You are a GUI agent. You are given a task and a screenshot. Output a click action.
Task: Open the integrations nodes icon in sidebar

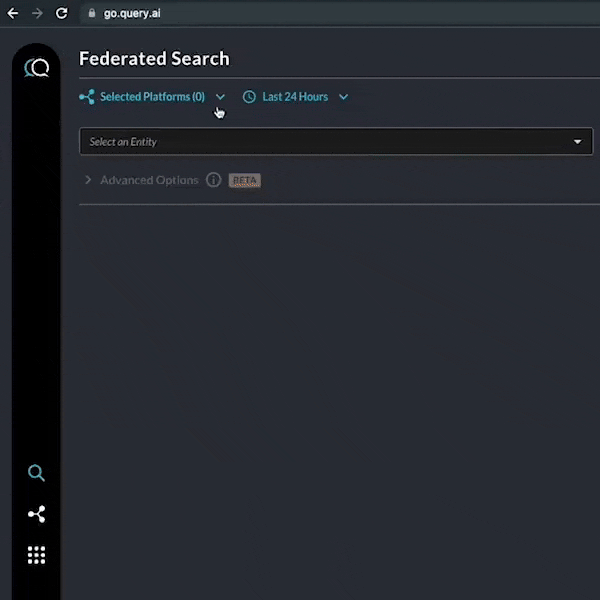click(37, 514)
